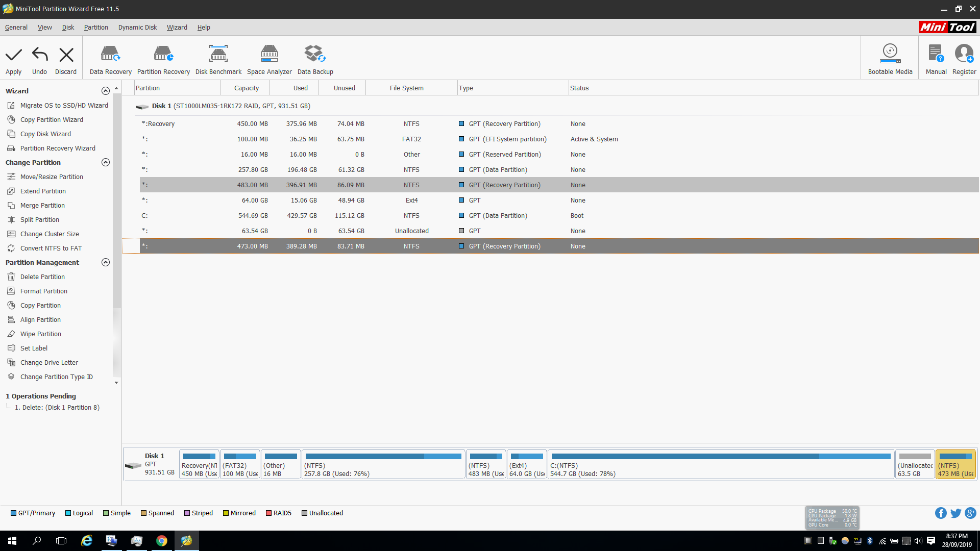Launch the Copy Partition Wizard

click(x=46, y=120)
